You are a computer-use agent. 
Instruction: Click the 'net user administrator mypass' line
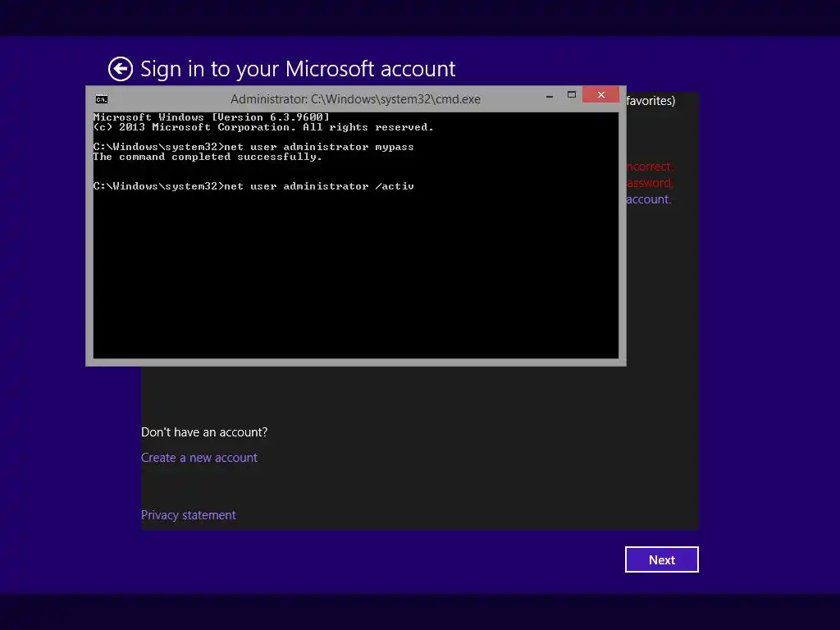[x=253, y=147]
